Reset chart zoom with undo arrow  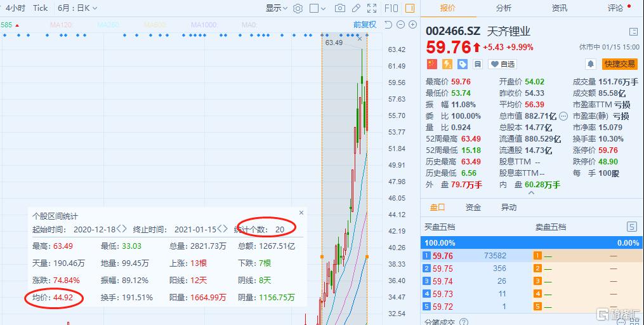[388, 25]
